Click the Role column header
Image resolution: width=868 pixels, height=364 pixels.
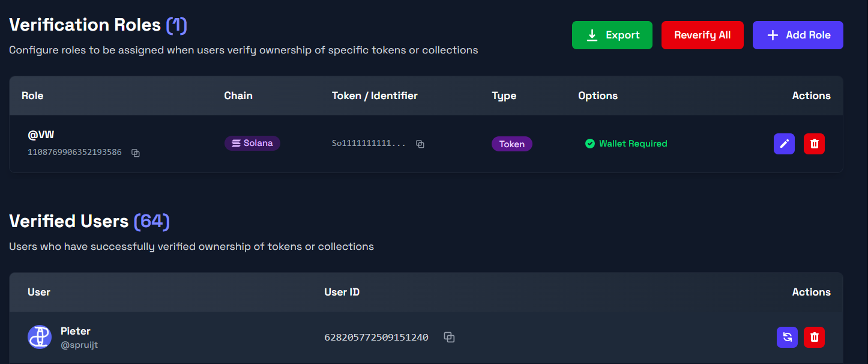tap(32, 96)
